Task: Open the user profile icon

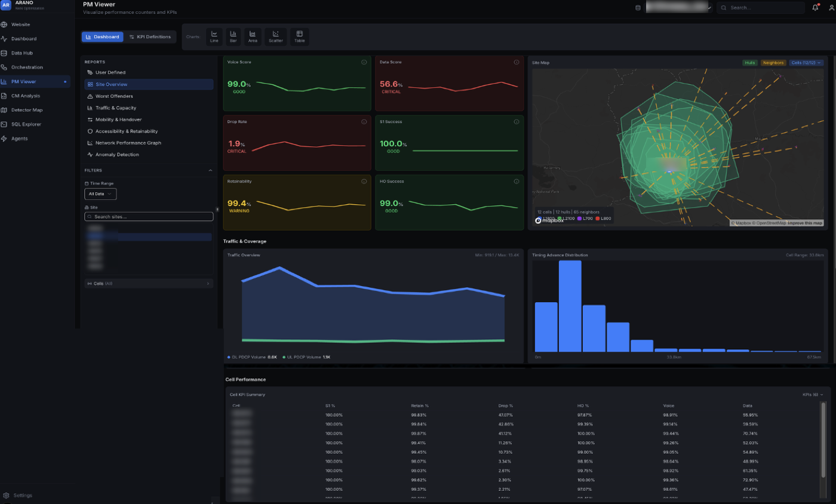Action: 830,8
